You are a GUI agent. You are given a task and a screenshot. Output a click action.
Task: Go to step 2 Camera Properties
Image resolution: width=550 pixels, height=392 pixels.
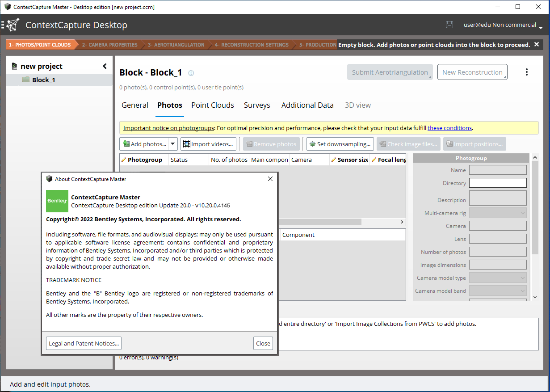(109, 45)
